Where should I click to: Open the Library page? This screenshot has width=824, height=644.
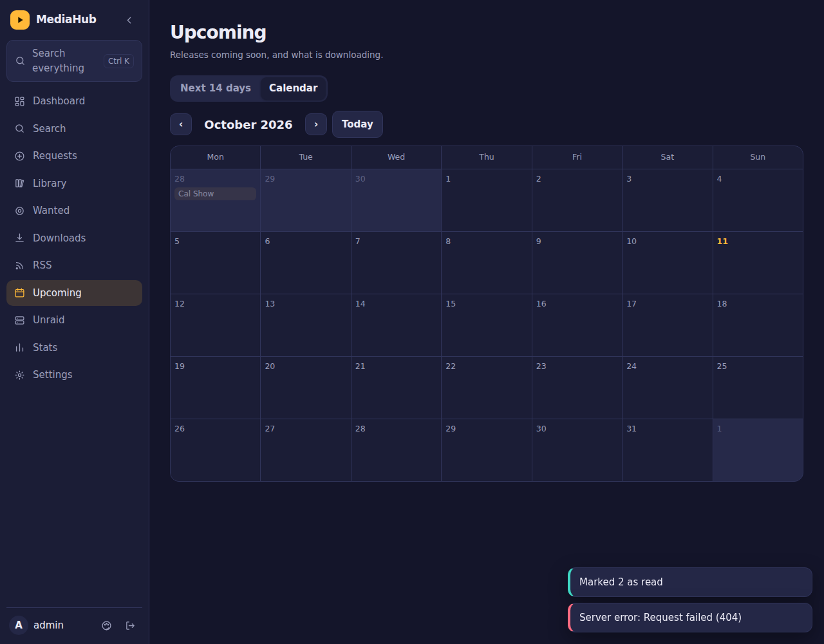[74, 184]
